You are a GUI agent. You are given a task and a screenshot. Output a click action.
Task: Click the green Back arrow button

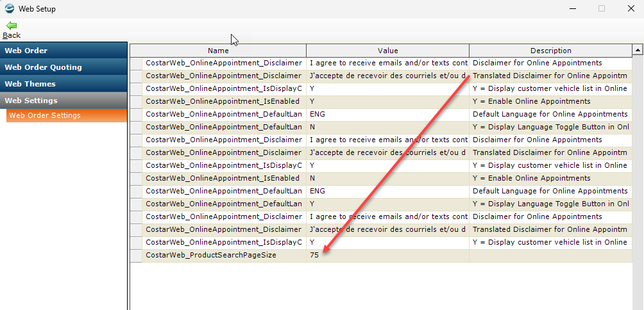click(x=12, y=30)
